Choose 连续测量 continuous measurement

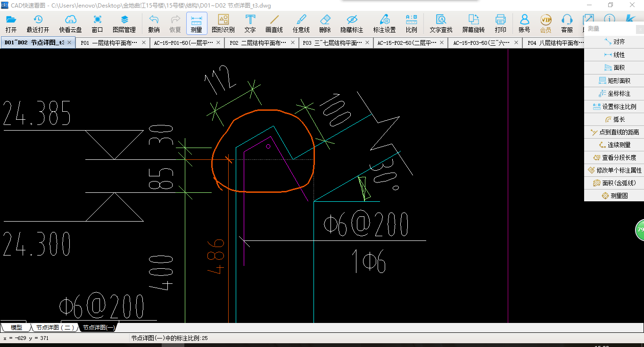tap(614, 145)
